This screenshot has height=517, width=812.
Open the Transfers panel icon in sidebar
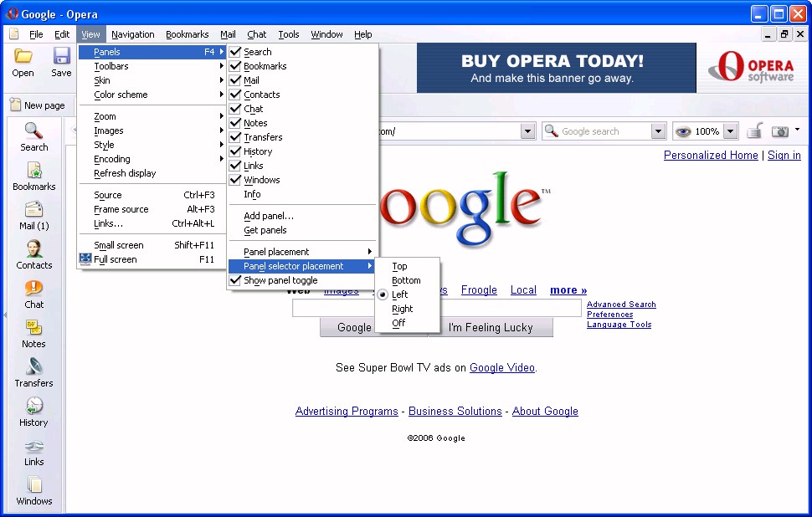click(x=33, y=373)
